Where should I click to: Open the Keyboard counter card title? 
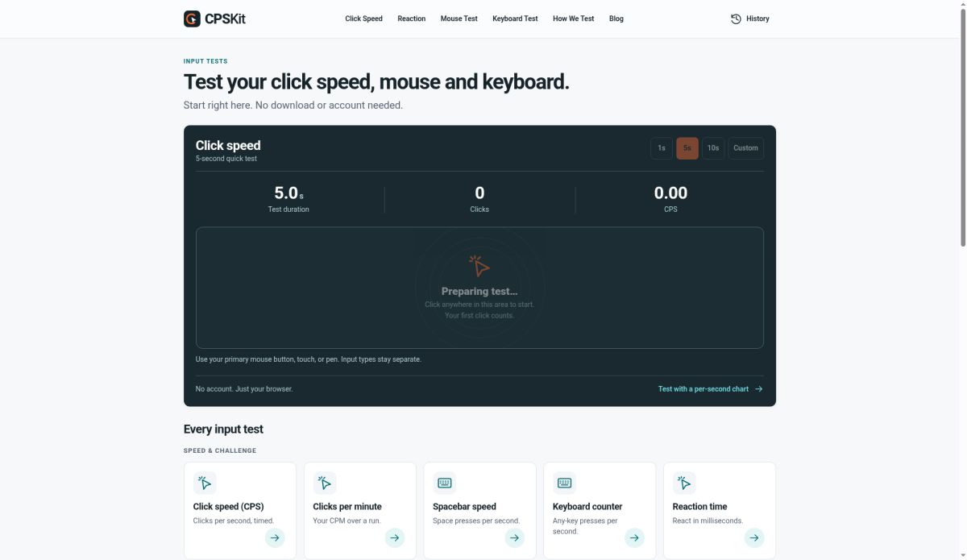pyautogui.click(x=587, y=507)
